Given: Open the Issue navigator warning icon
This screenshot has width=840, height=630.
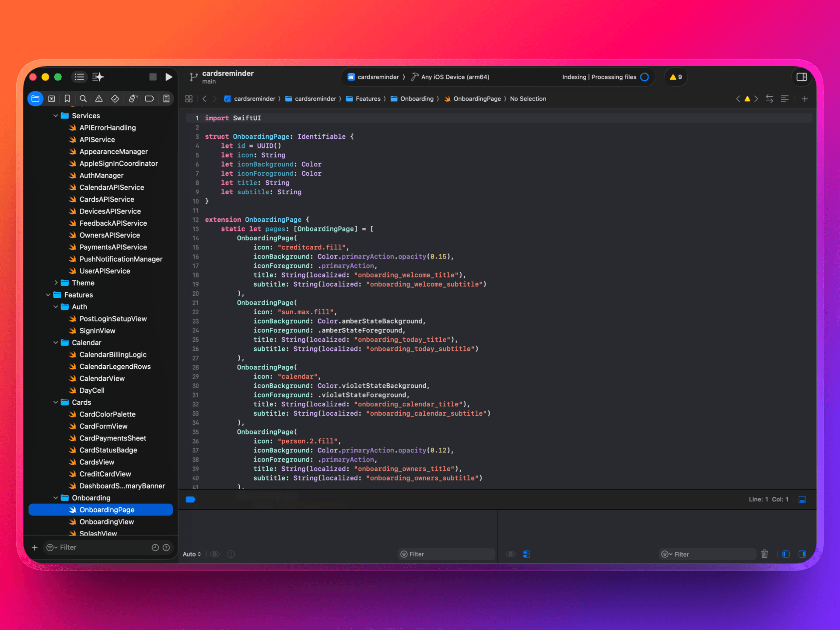Looking at the screenshot, I should coord(99,99).
